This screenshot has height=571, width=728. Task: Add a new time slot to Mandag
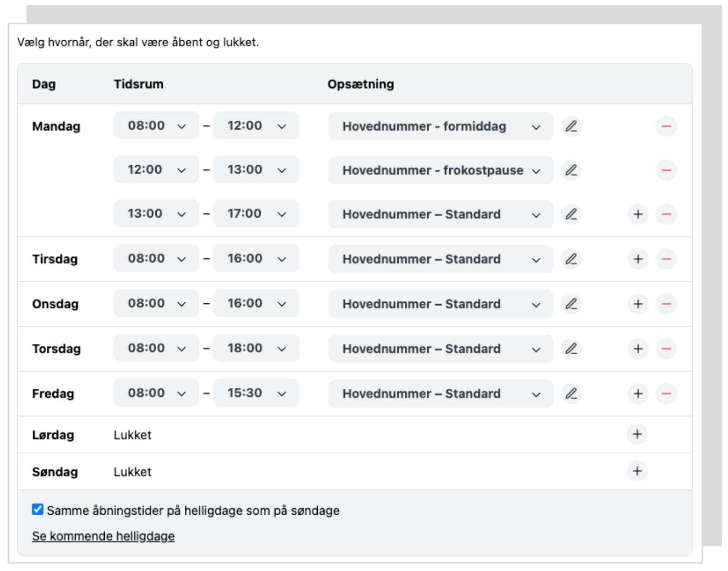[x=638, y=214]
